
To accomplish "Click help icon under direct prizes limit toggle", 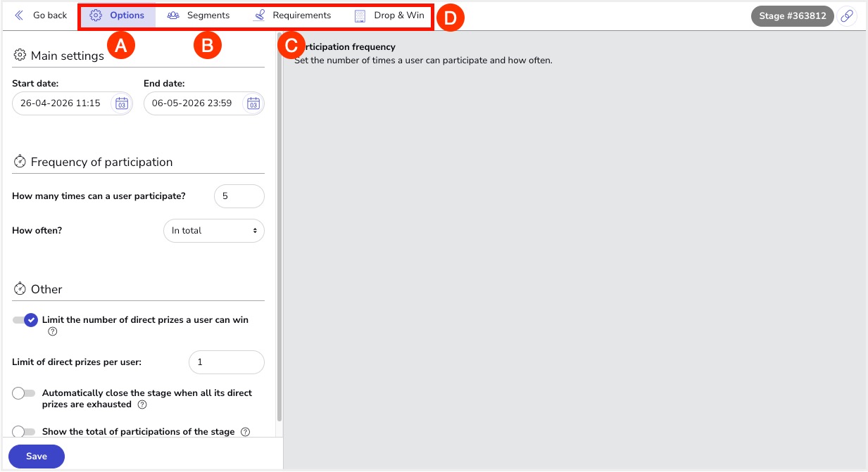I will 52,332.
